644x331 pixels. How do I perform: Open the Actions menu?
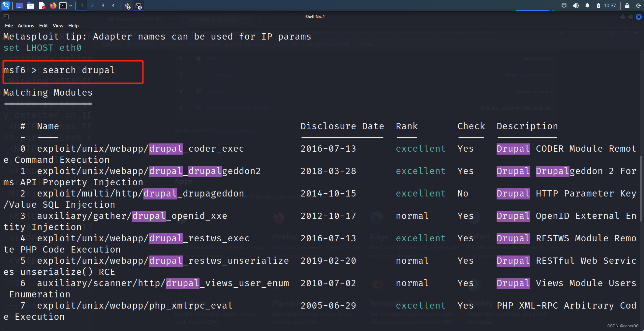point(26,26)
